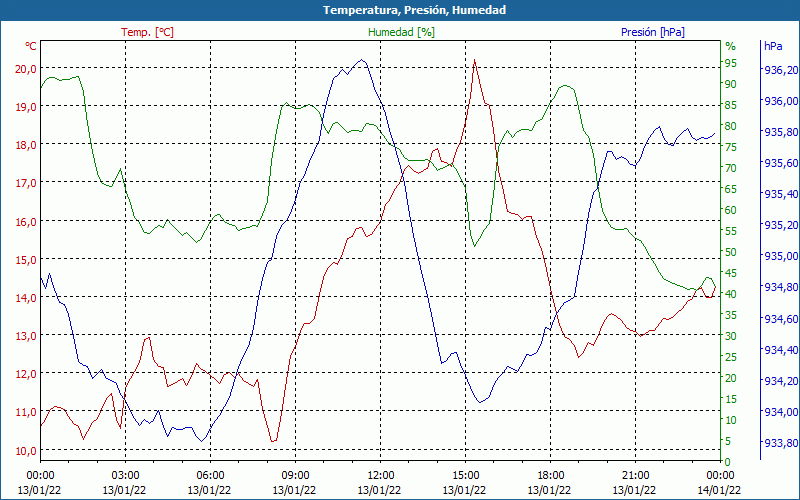The image size is (800, 500).
Task: Click the '934,00' pressure axis value
Action: tap(782, 412)
